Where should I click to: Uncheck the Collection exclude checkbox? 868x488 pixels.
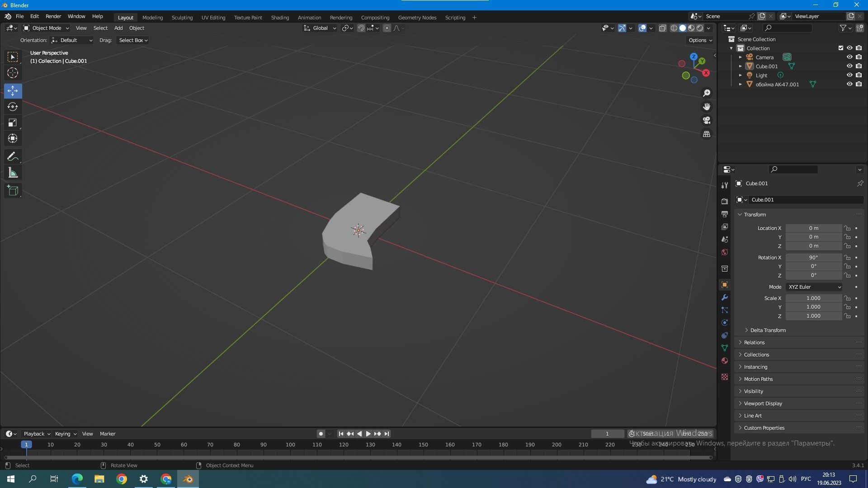841,48
